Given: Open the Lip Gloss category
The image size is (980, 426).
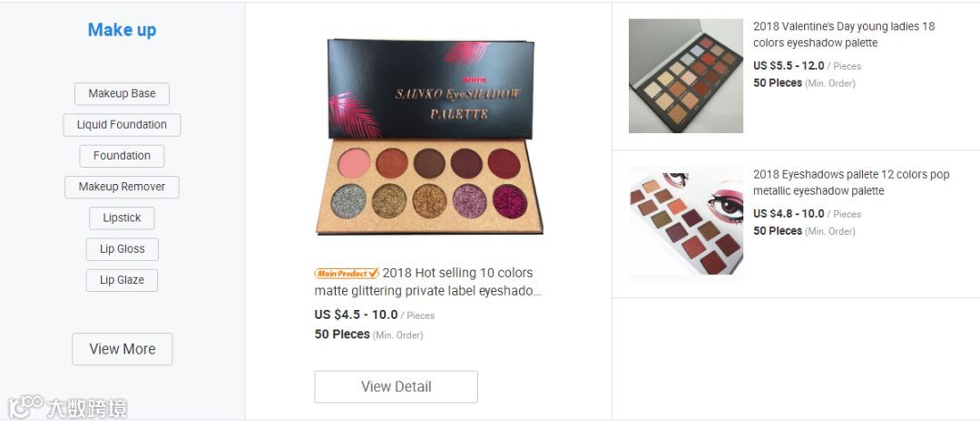Looking at the screenshot, I should (122, 249).
